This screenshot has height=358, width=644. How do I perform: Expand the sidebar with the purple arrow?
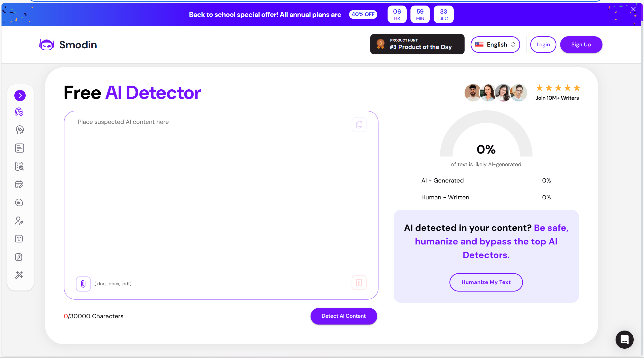point(20,95)
